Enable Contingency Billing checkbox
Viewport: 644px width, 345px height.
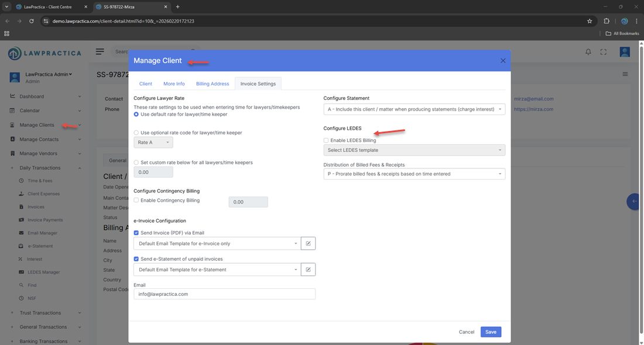pyautogui.click(x=136, y=201)
